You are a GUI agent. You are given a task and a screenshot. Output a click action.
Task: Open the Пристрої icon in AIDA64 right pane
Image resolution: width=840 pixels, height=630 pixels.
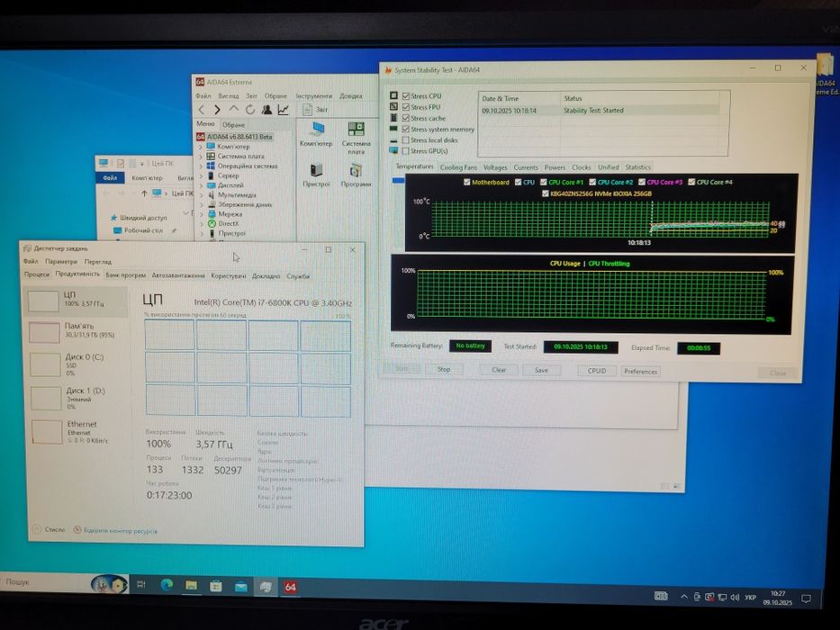tap(316, 170)
